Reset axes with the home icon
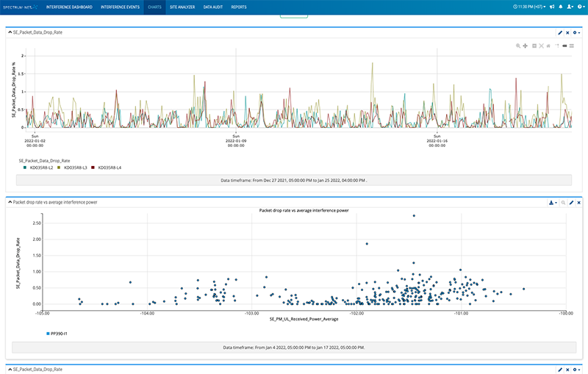Image resolution: width=588 pixels, height=374 pixels. pos(548,46)
